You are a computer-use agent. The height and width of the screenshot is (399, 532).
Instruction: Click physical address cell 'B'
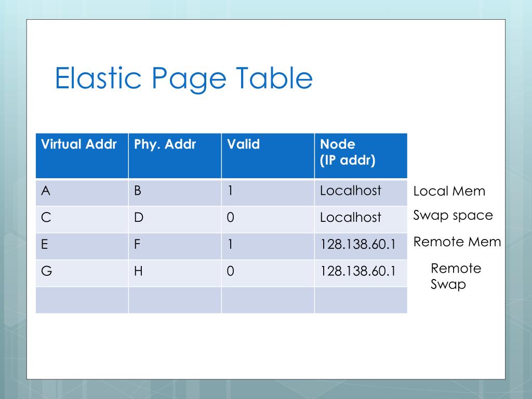(x=175, y=192)
